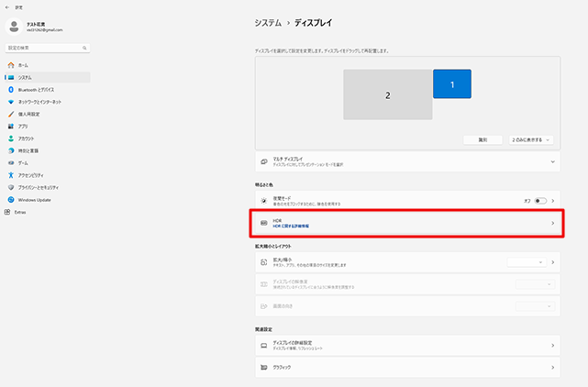Viewport: 588px width, 387px height.
Task: Click the 識別 (Identify) button
Action: [x=483, y=139]
